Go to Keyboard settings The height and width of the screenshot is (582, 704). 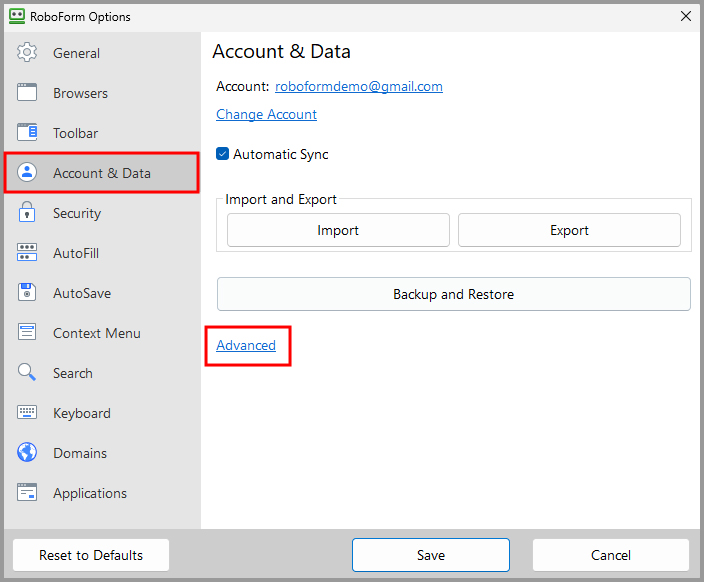point(103,413)
